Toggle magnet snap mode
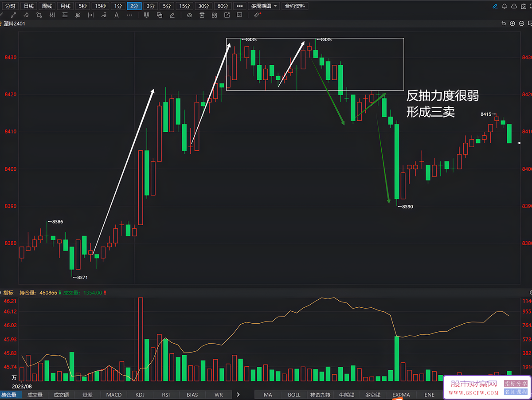Viewport: 532px width, 400px height. [x=146, y=15]
